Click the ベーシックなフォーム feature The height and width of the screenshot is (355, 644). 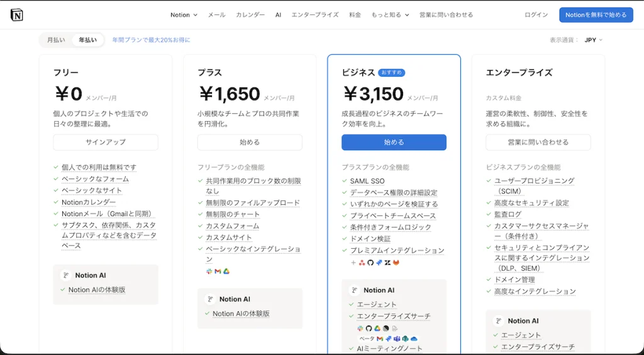point(96,179)
